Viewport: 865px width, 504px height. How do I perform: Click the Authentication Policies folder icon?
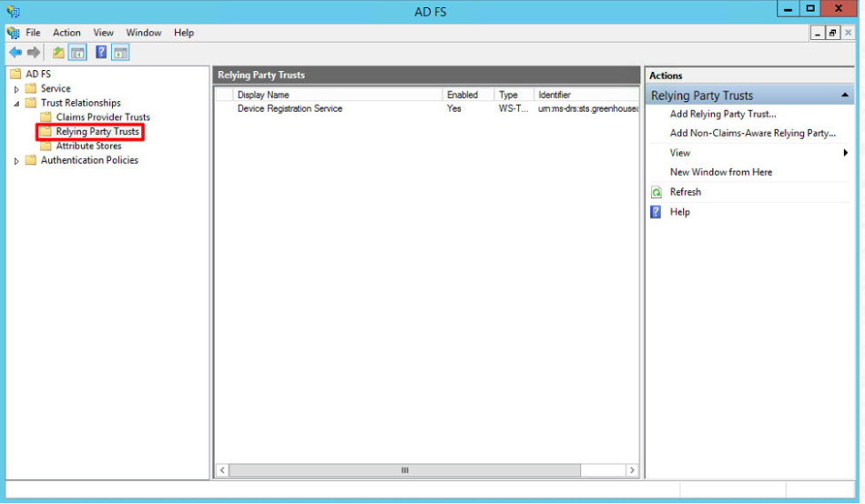click(31, 160)
